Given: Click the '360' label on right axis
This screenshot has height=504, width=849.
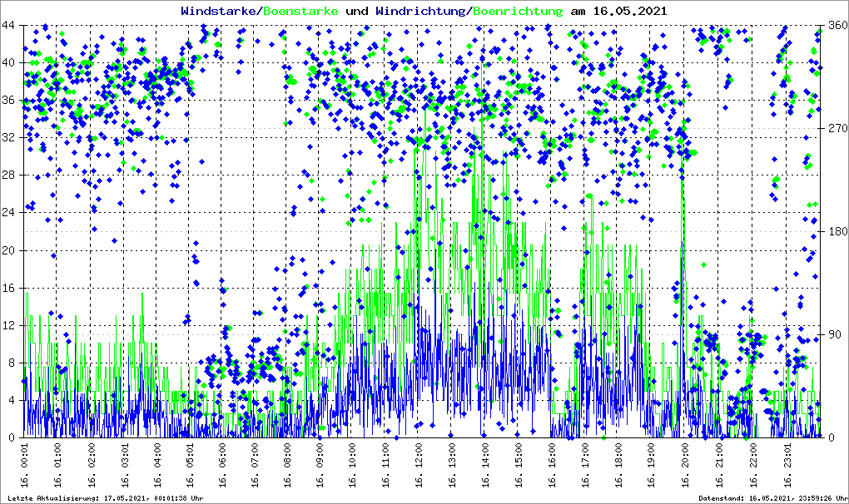Looking at the screenshot, I should [835, 25].
